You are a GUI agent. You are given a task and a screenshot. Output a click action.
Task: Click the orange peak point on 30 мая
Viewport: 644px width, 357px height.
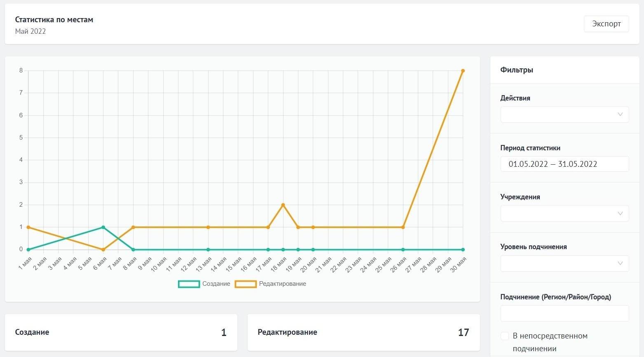(x=463, y=71)
